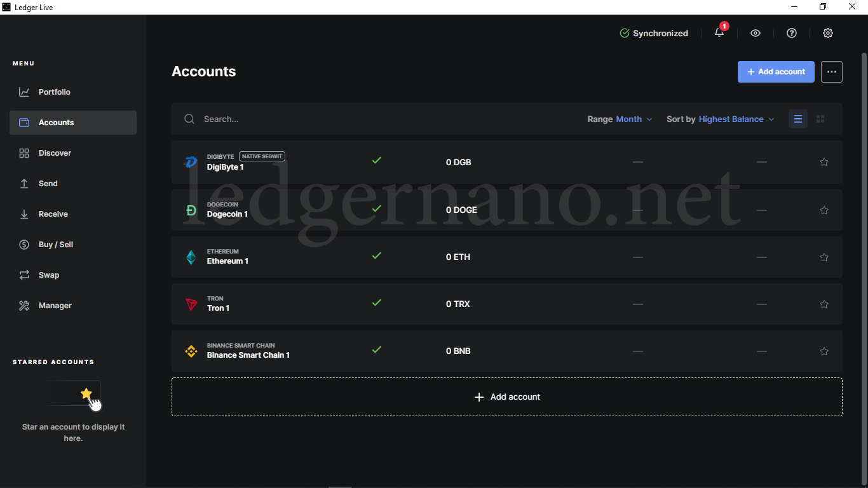The height and width of the screenshot is (488, 868).
Task: Switch to grid view layout
Action: click(820, 119)
